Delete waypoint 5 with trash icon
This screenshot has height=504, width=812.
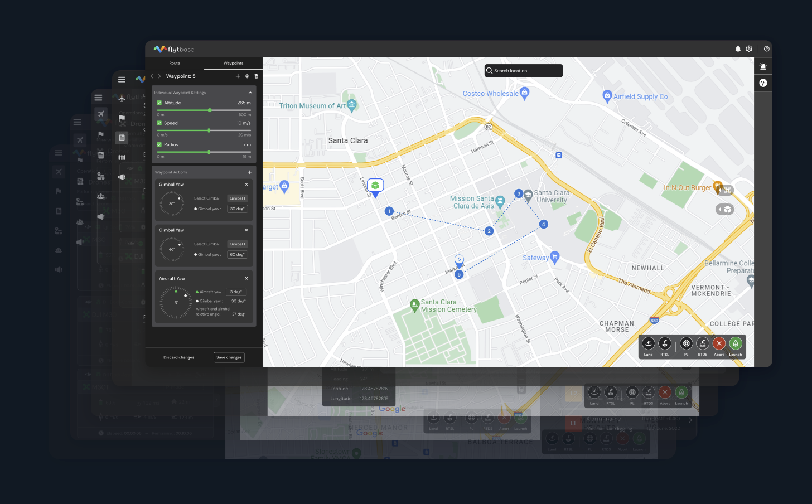coord(256,76)
